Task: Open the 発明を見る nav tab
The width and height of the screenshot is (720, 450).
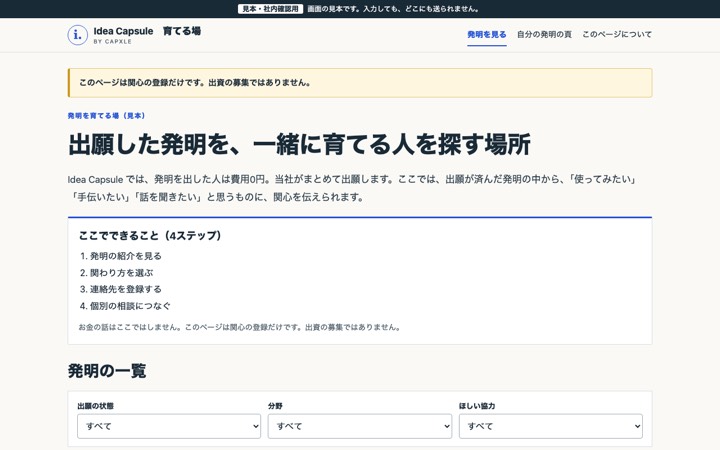Action: pyautogui.click(x=487, y=34)
